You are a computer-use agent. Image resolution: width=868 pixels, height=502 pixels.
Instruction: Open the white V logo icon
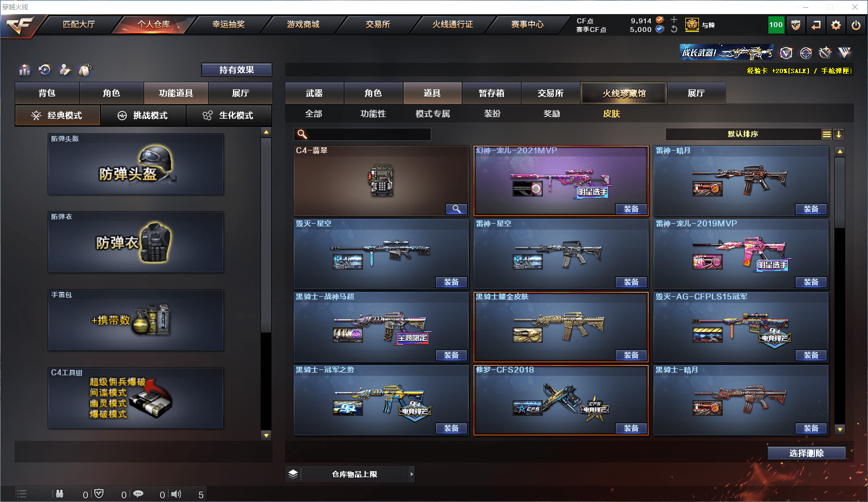coord(845,53)
